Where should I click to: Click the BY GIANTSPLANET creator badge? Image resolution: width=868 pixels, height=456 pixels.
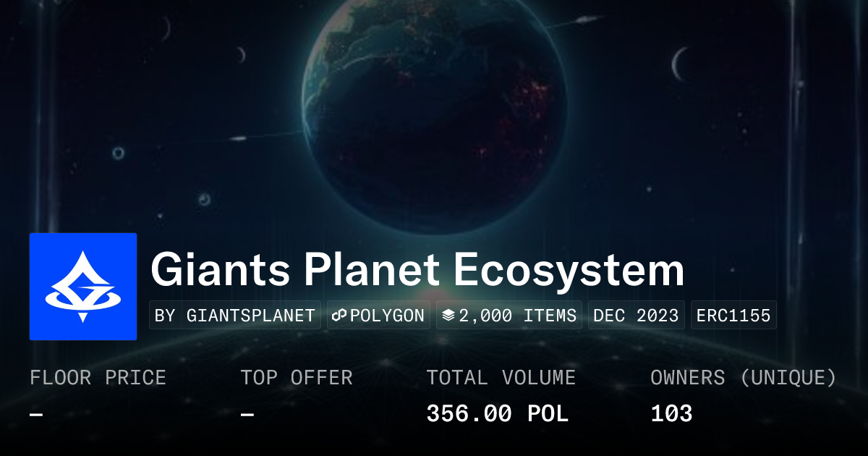(x=235, y=316)
